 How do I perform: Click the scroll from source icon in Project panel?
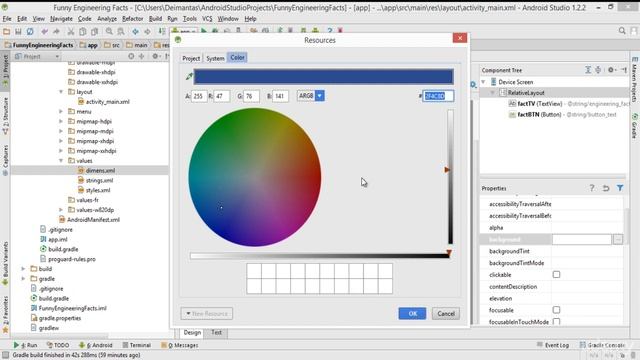click(x=131, y=56)
